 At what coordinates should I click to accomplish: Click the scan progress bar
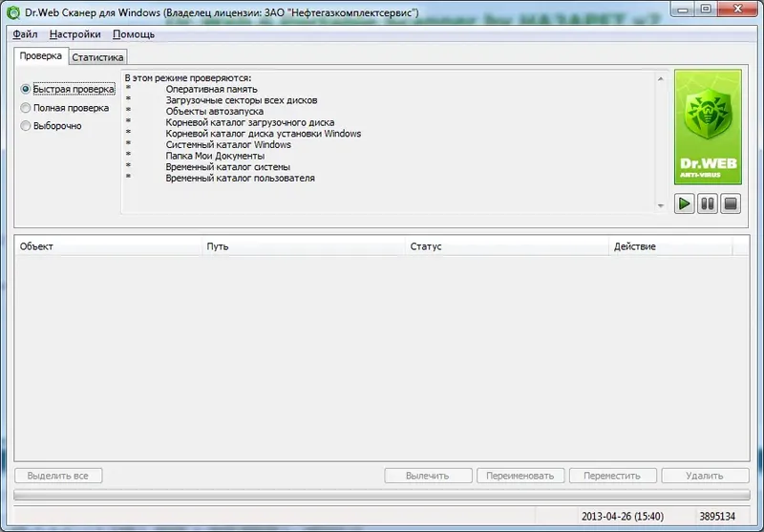pos(382,495)
